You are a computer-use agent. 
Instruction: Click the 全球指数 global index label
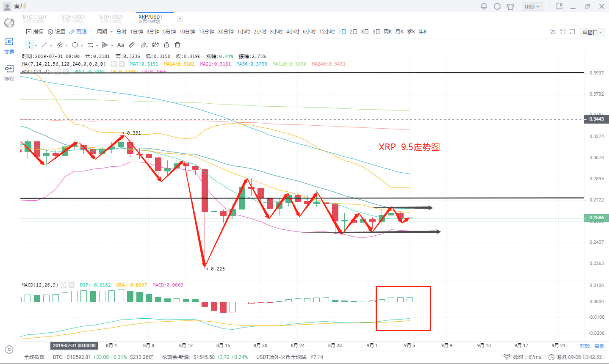34,357
